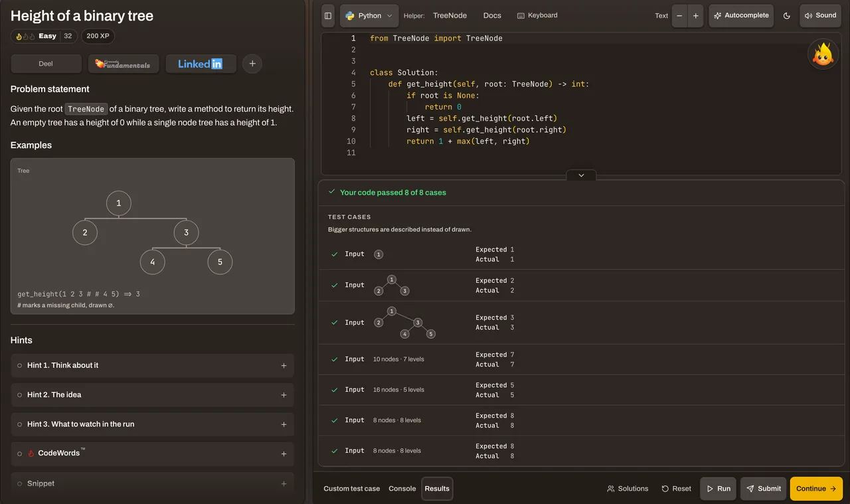Select the Deel company tag

click(x=46, y=64)
